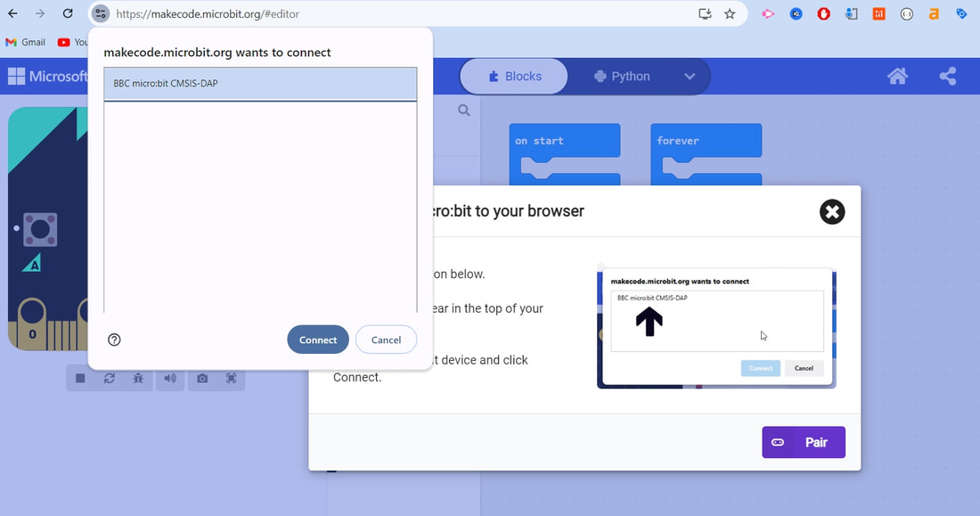Open the blue circular IQ extension icon
980x516 pixels.
click(796, 13)
